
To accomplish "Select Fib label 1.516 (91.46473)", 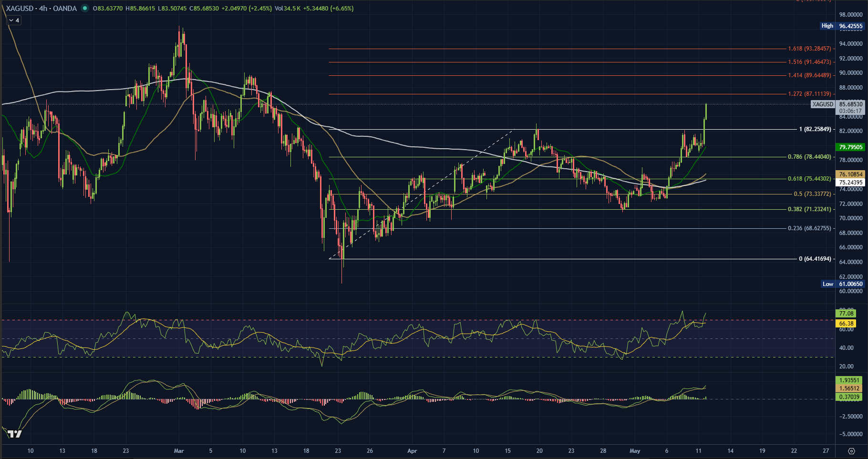I will pos(809,62).
